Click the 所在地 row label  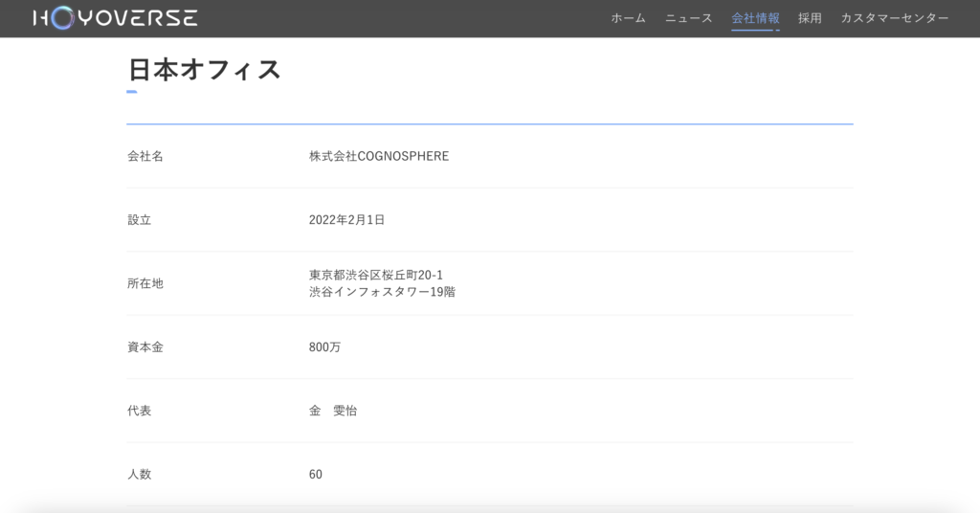(x=145, y=283)
